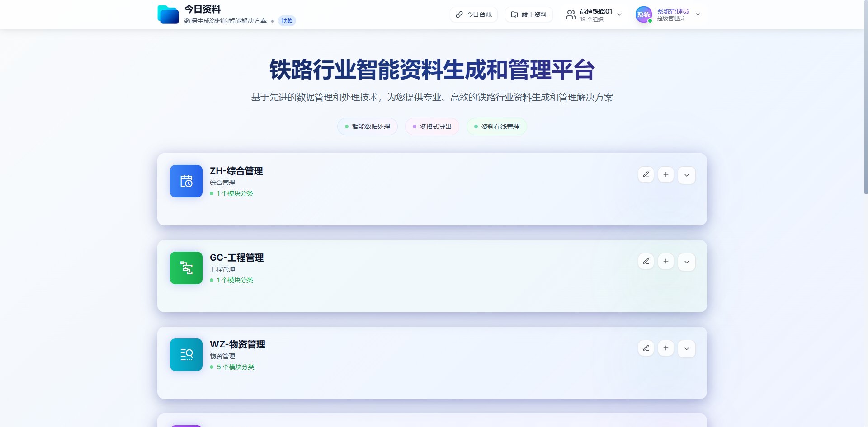Click the 今日资料 app title text
This screenshot has width=868, height=427.
(x=203, y=9)
